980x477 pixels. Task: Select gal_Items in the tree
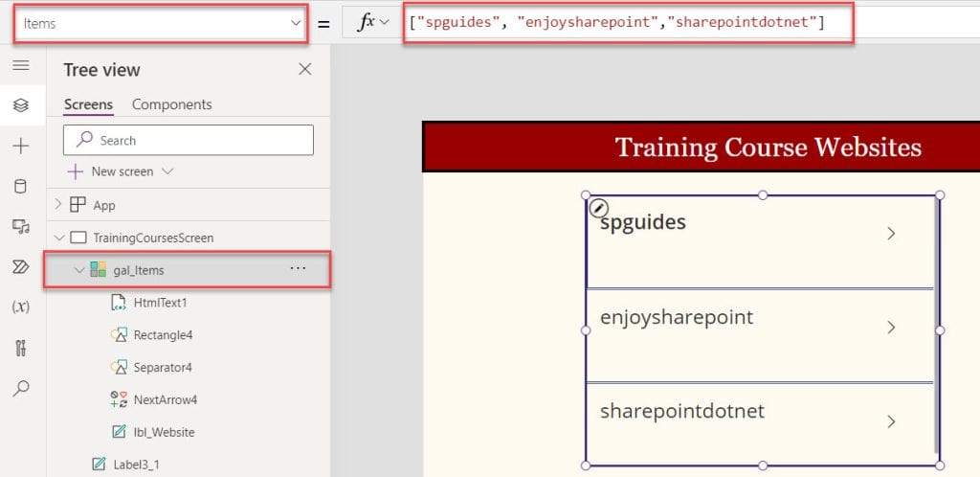(138, 270)
